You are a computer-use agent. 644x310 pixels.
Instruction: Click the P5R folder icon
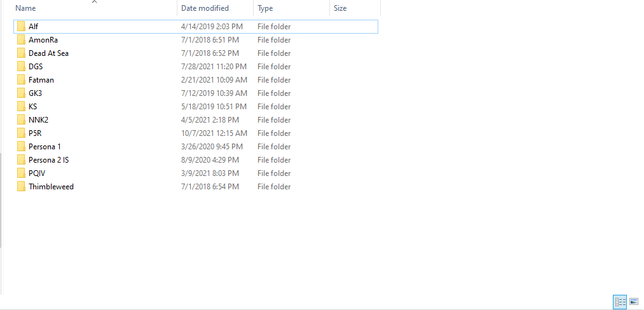pos(22,133)
